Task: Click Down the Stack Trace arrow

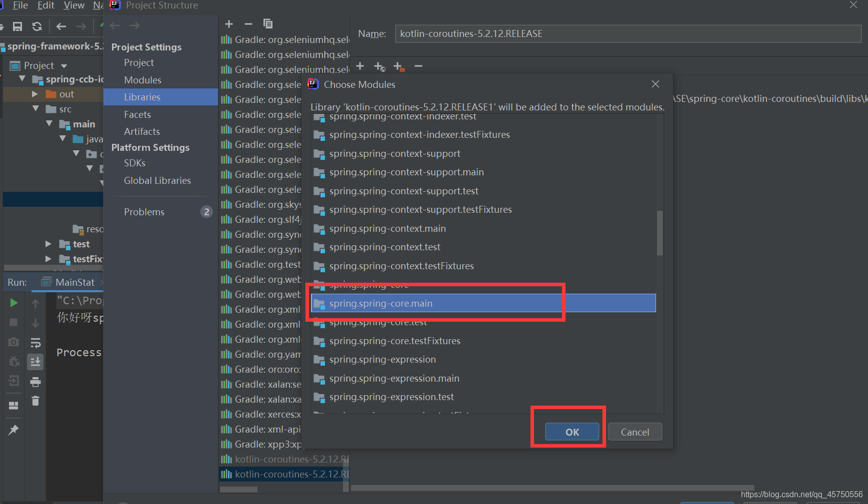Action: [35, 323]
